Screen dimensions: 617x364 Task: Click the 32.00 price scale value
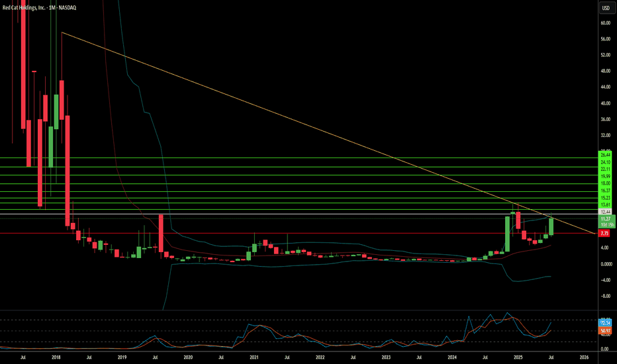point(606,135)
